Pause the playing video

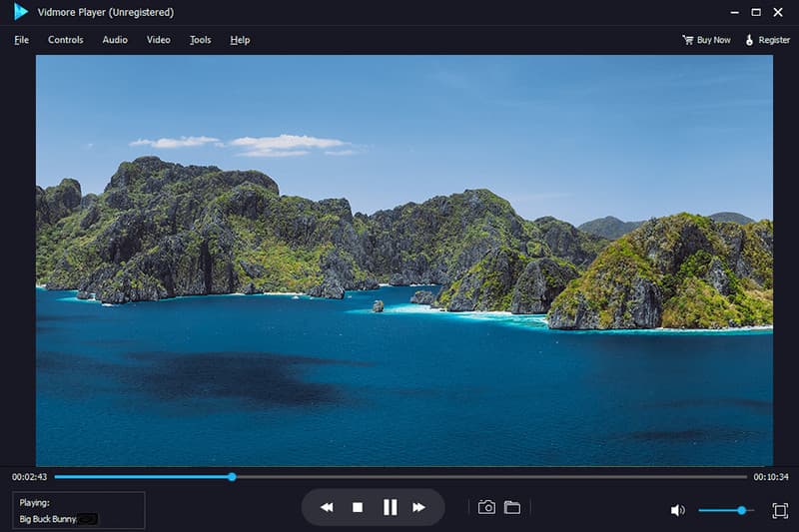click(x=390, y=508)
